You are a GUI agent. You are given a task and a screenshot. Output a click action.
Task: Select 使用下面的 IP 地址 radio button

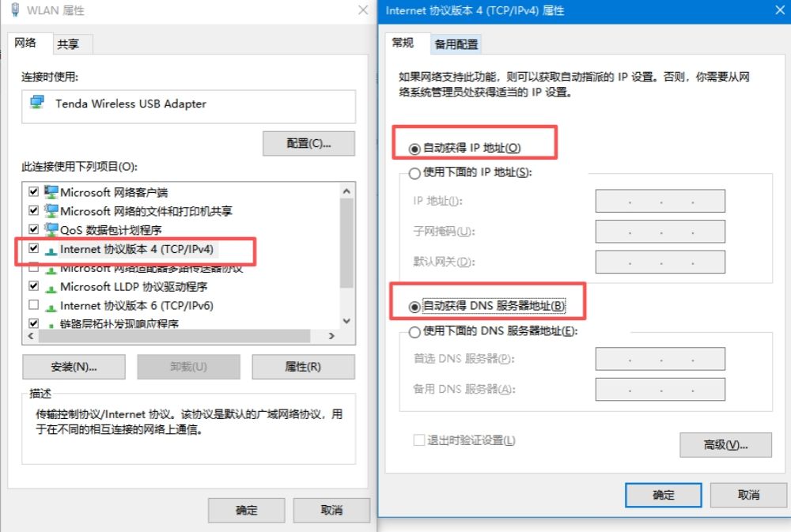coord(414,173)
